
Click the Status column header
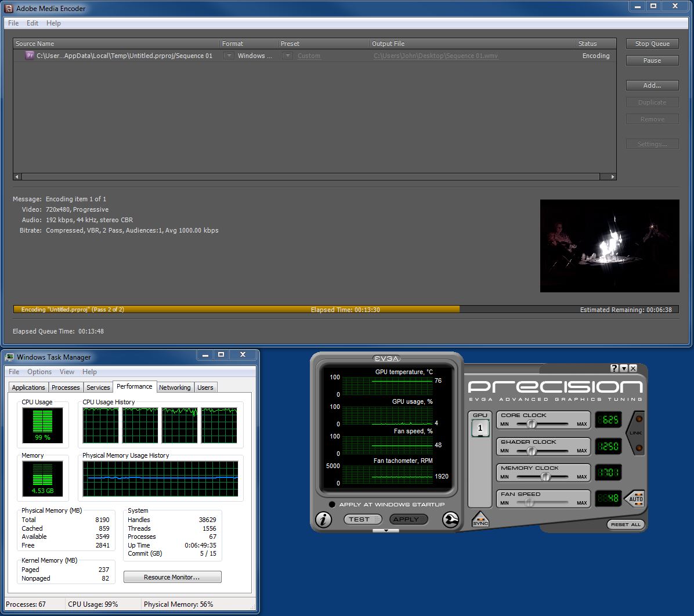coord(596,44)
